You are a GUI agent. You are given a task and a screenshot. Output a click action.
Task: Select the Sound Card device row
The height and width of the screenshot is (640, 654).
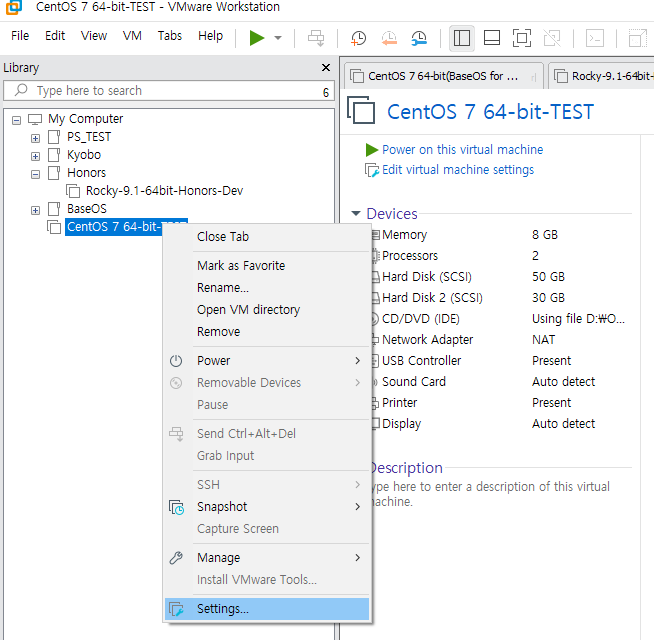[x=502, y=382]
